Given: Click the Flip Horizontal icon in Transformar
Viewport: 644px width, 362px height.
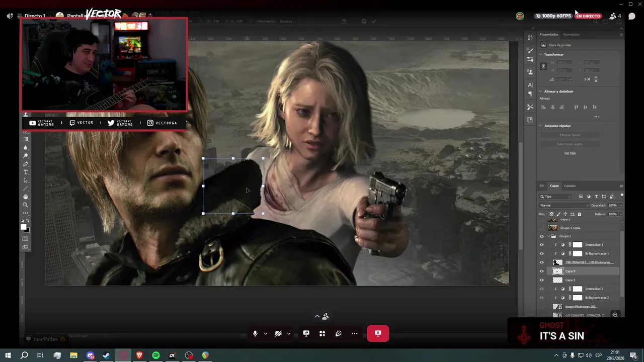Looking at the screenshot, I should click(x=587, y=79).
